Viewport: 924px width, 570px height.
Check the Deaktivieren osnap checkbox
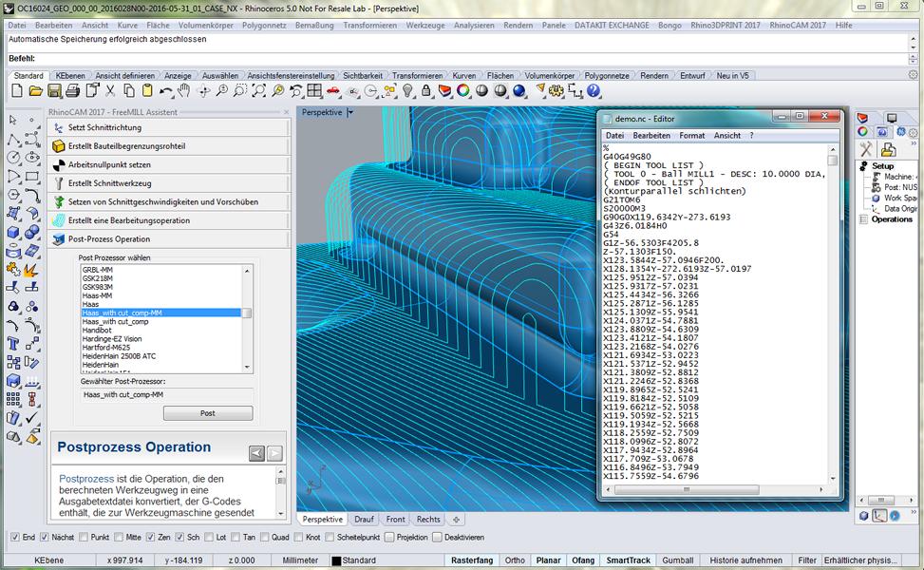tap(437, 537)
